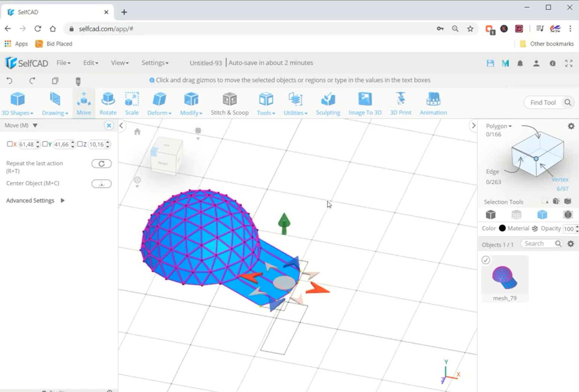
Task: Reset the view with the home icon
Action: point(137,132)
